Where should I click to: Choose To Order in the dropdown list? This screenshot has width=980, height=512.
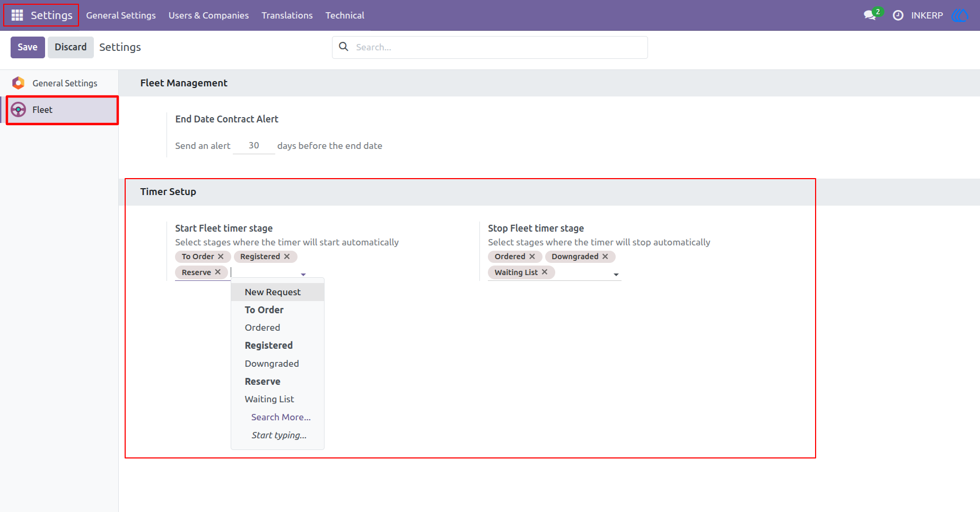[x=277, y=310]
